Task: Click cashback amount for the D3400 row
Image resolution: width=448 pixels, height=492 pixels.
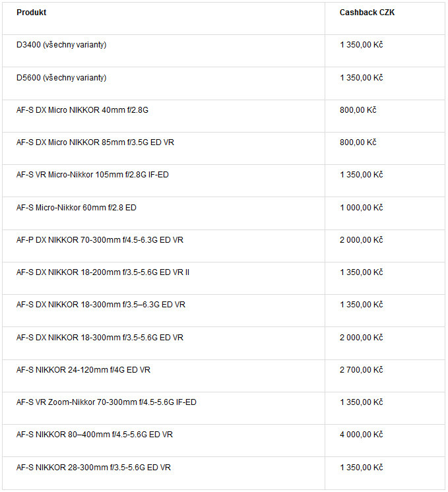Action: [x=361, y=45]
